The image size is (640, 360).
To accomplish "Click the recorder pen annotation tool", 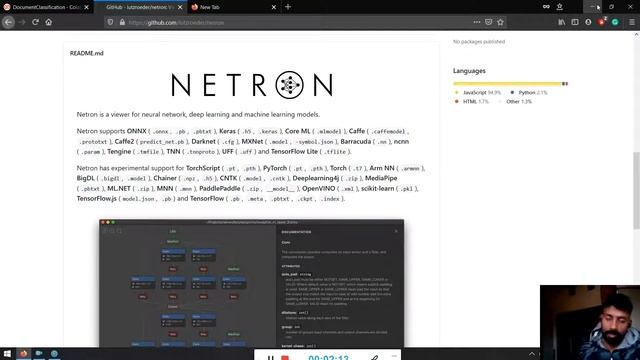I will click(374, 358).
